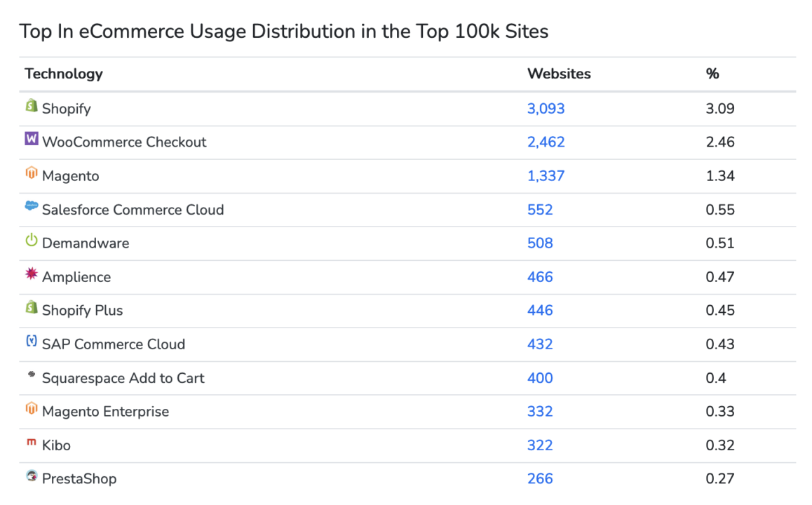Viewport: 812px width, 505px height.
Task: Click the WooCommerce Checkout name
Action: pyautogui.click(x=124, y=142)
